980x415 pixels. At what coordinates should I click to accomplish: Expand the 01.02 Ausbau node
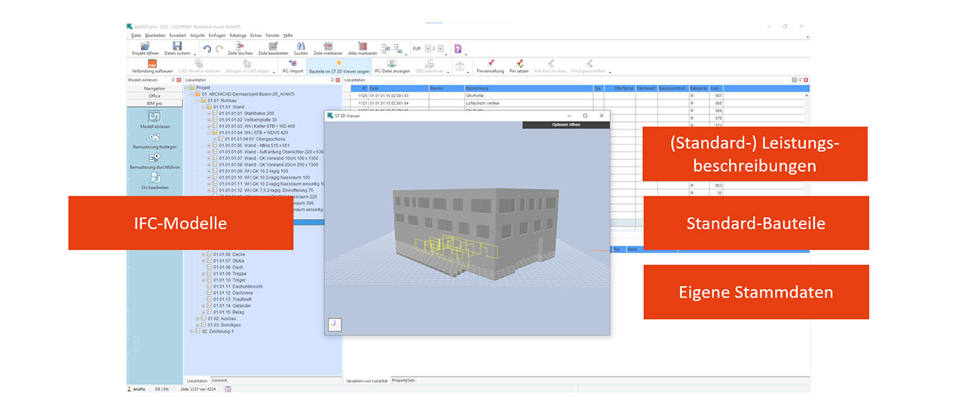click(x=198, y=319)
